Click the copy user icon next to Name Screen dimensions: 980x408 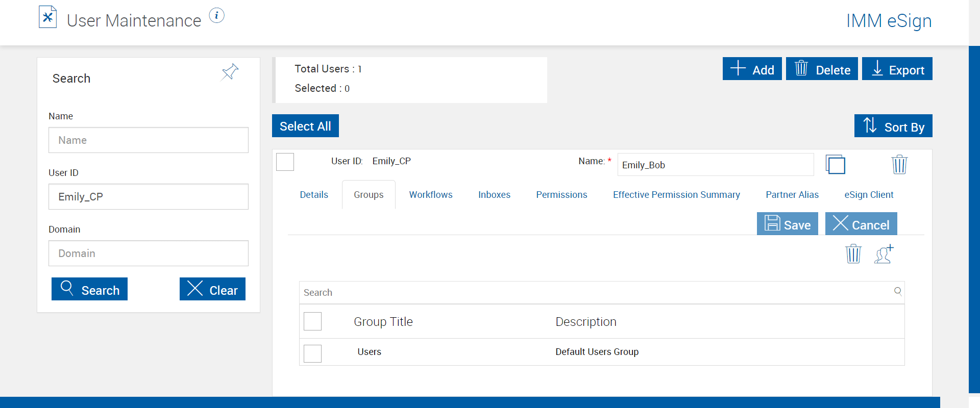(x=836, y=165)
